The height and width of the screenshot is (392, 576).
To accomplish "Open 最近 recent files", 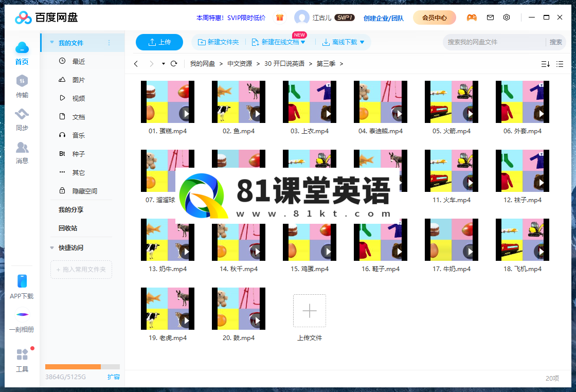I will (x=72, y=61).
